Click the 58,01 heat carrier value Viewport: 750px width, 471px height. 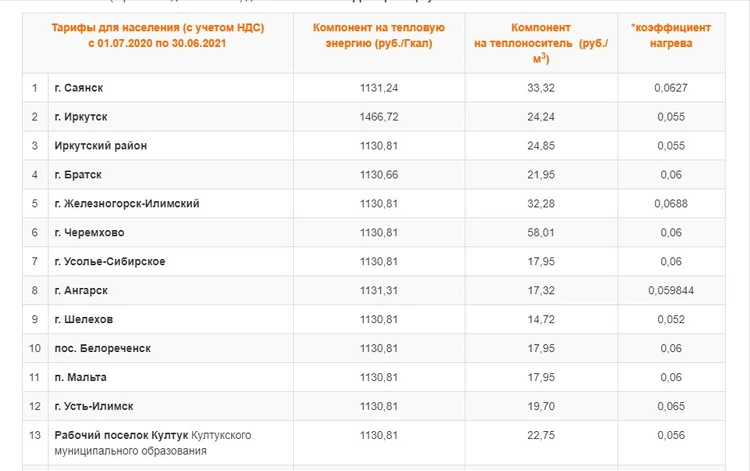click(540, 233)
